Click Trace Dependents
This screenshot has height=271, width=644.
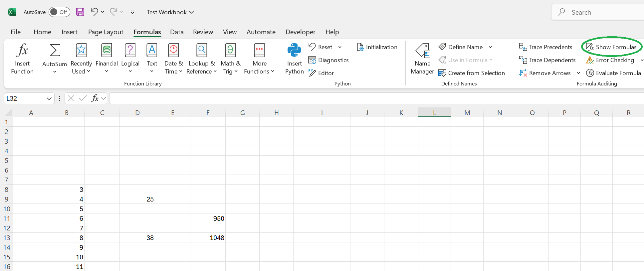tap(547, 60)
